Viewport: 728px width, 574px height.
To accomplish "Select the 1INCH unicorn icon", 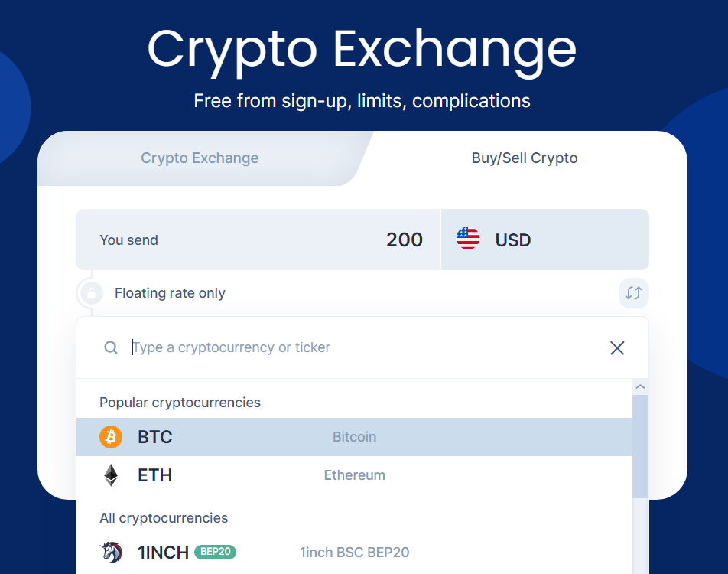I will click(x=112, y=552).
